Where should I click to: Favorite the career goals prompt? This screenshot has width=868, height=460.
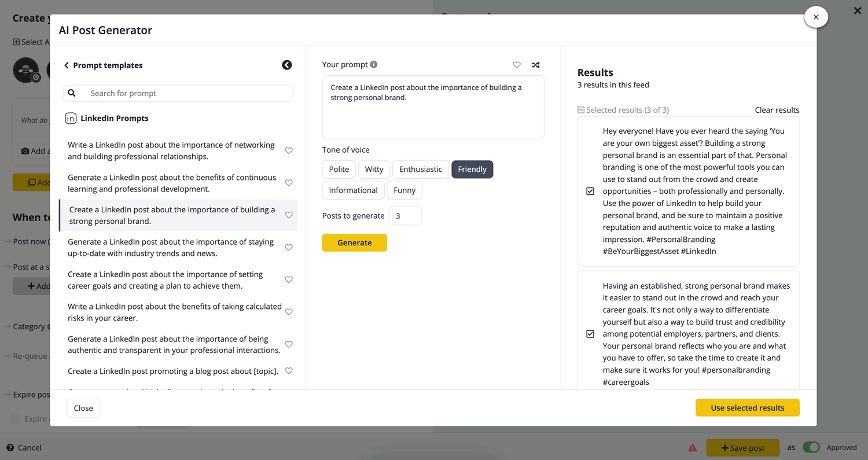click(289, 280)
